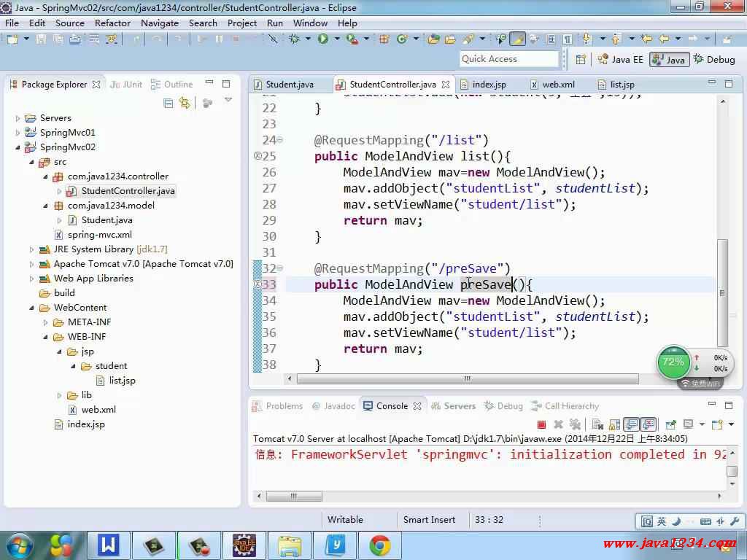Click the Pin Console icon
Screen dimensions: 747x560
(671, 424)
